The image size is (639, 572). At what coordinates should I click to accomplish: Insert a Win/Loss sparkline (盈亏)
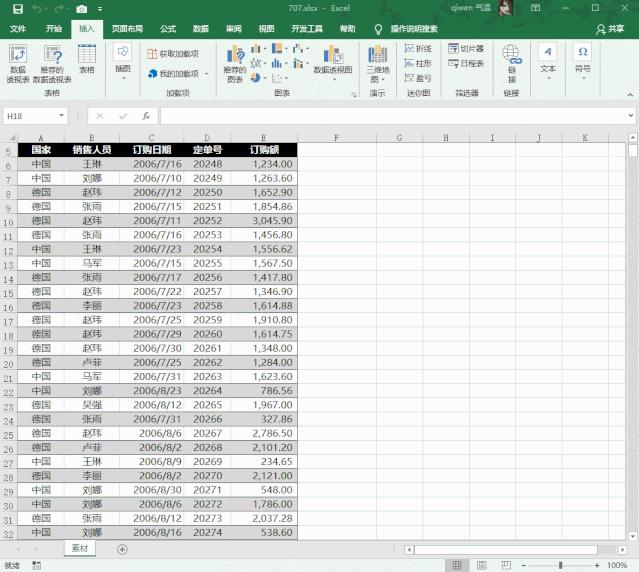click(418, 77)
